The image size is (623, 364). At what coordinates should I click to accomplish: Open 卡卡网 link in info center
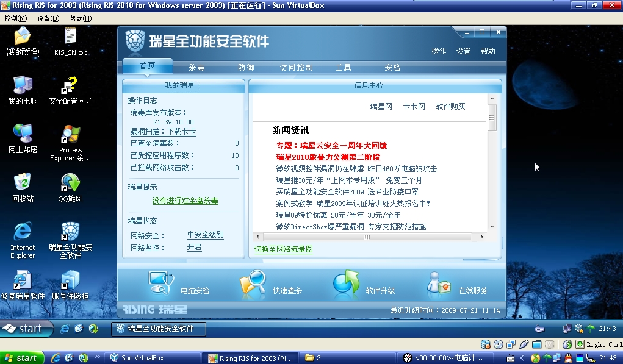click(x=414, y=106)
